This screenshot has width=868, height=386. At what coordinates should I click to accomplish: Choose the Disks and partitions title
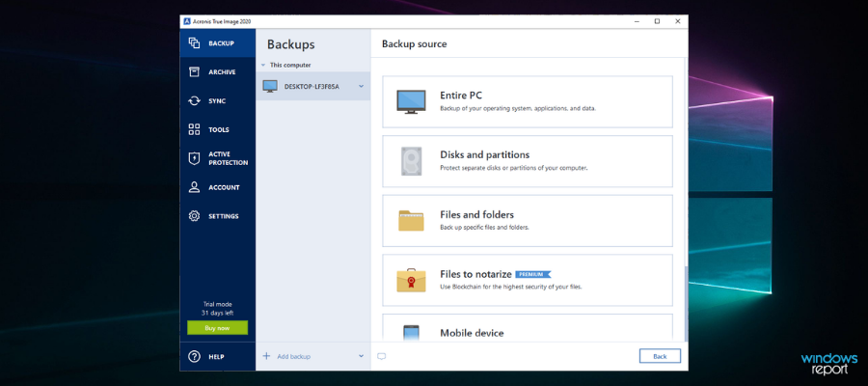tap(484, 154)
